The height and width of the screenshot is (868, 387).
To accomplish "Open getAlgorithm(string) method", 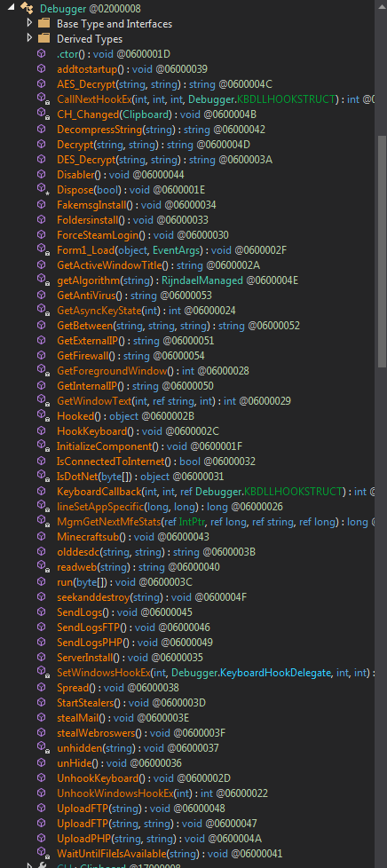I will coord(178,280).
